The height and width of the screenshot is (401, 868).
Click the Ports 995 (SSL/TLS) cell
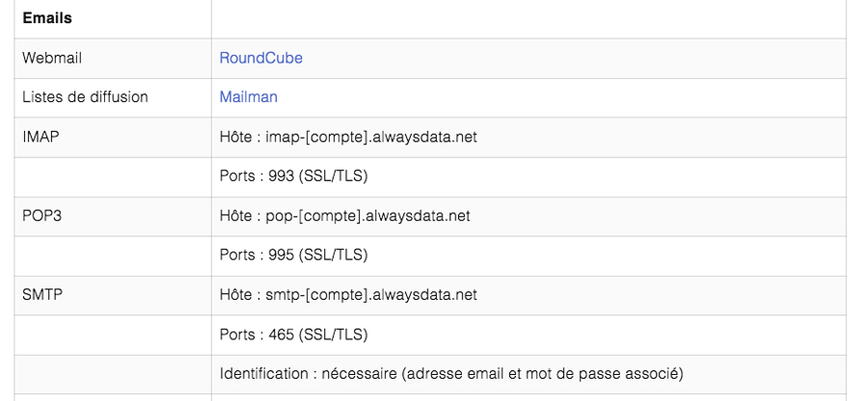pyautogui.click(x=529, y=255)
